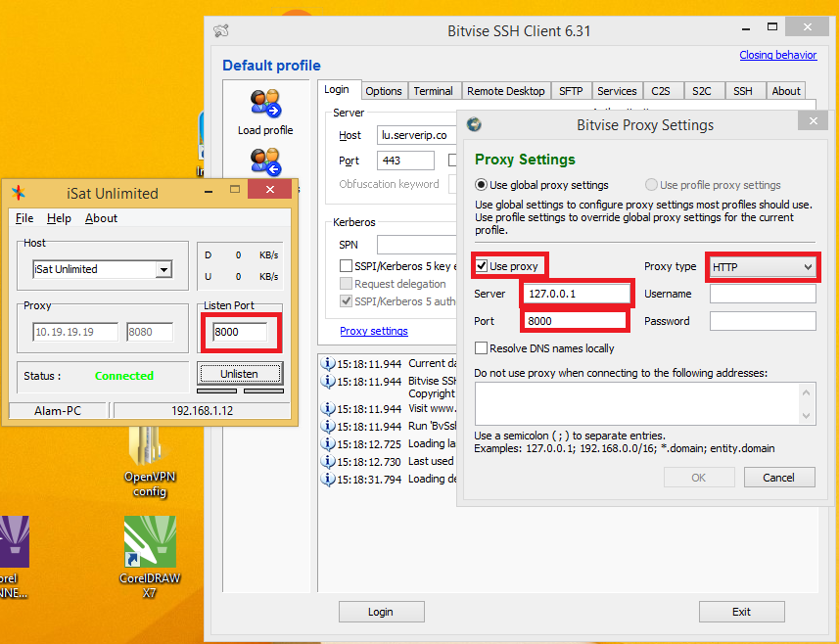Click info icon beside Visit www log row
The image size is (839, 644).
[x=327, y=409]
